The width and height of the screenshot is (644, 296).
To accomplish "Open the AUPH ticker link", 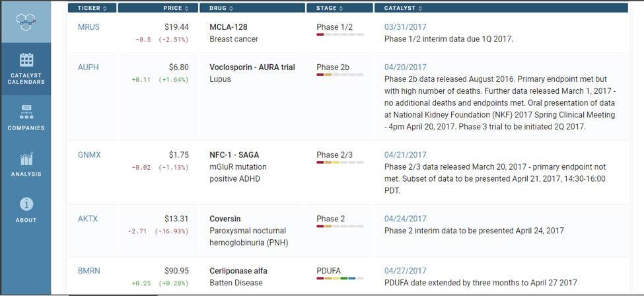I will [89, 67].
